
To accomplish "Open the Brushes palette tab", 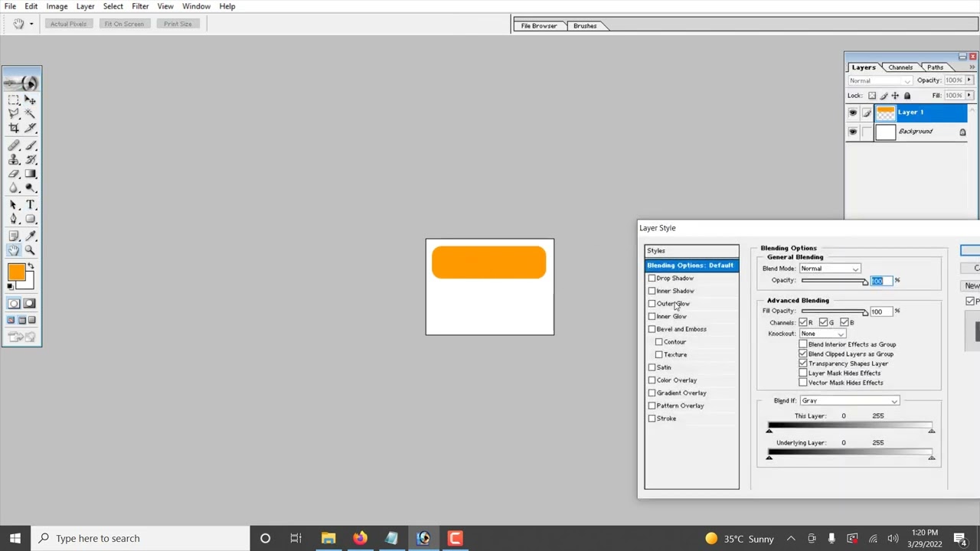I will point(585,26).
